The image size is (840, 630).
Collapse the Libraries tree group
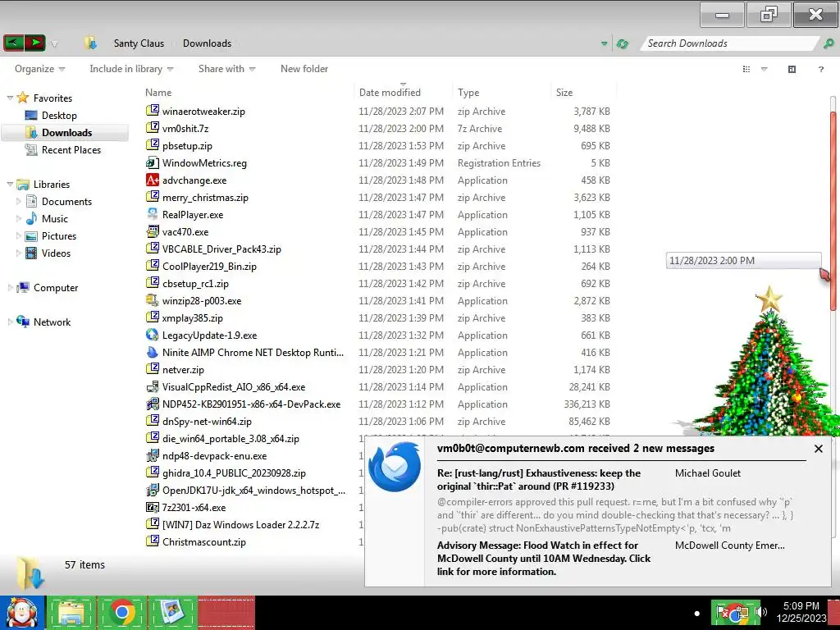pos(10,185)
